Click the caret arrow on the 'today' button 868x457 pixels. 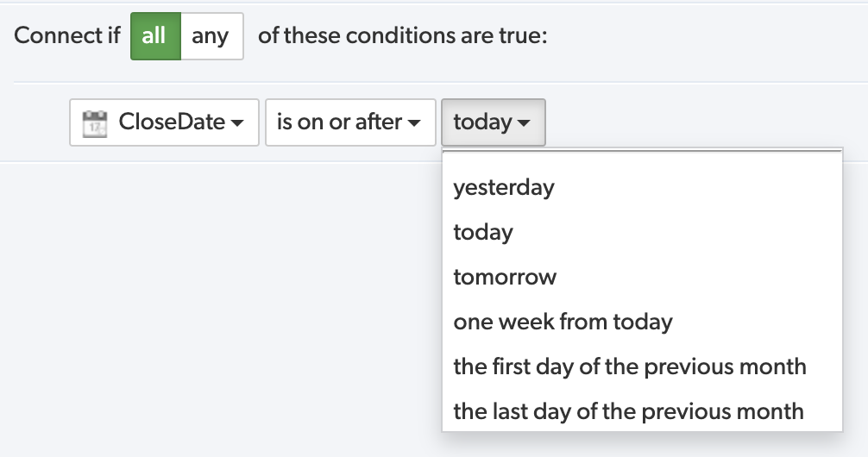(x=523, y=122)
